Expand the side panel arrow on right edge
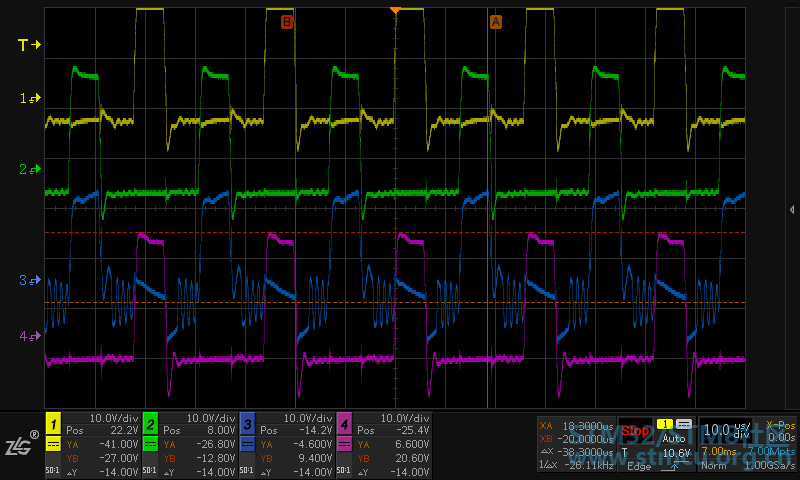 click(x=792, y=210)
